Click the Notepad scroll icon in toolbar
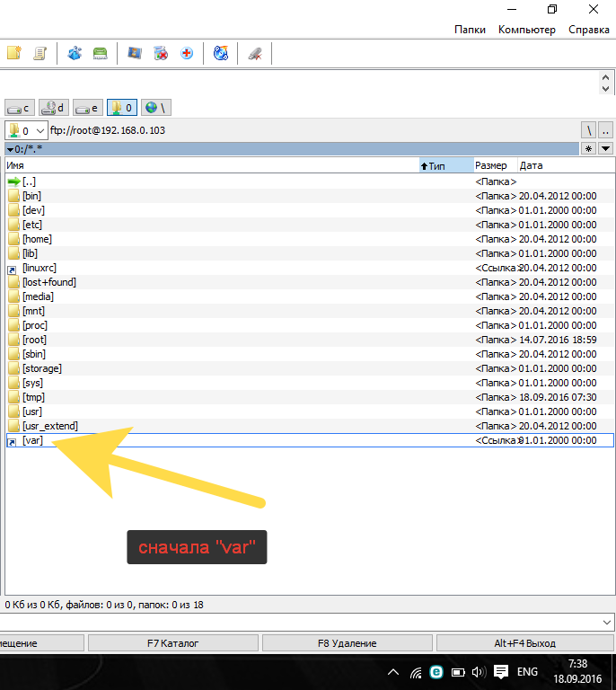This screenshot has height=690, width=616. coord(40,54)
